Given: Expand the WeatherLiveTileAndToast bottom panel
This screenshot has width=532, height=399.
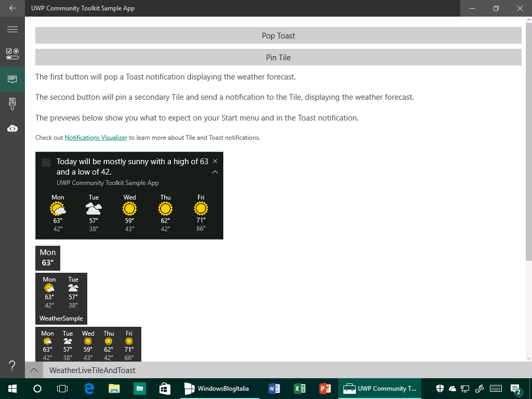Looking at the screenshot, I should coord(34,370).
